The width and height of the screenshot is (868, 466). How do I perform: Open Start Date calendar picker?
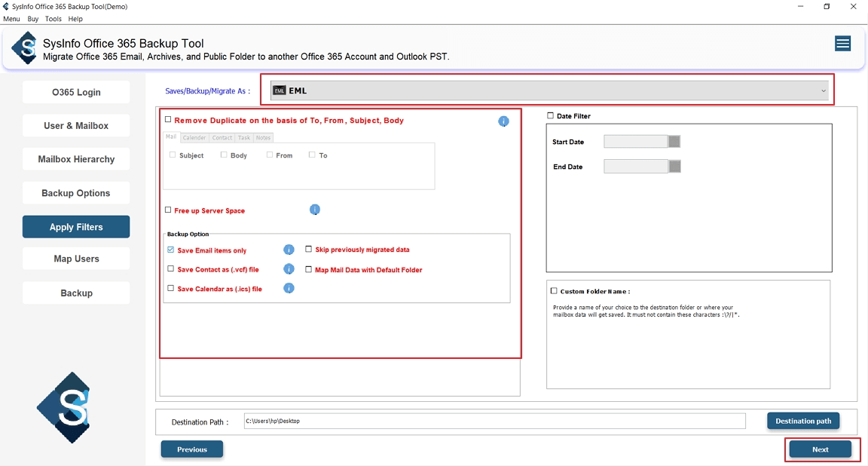pos(674,141)
